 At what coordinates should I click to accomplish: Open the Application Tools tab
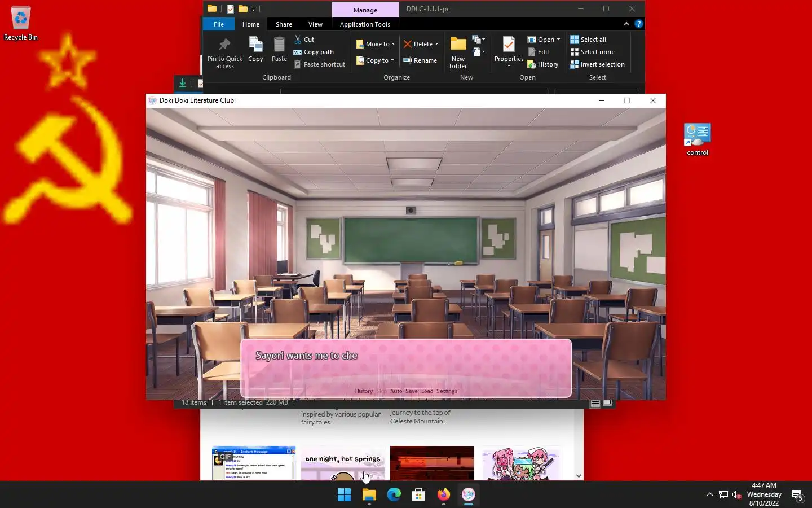coord(365,24)
